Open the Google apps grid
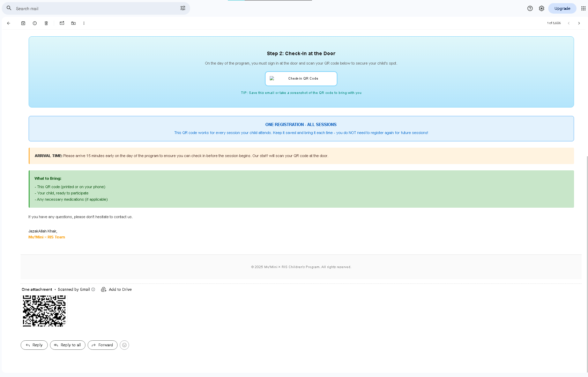The height and width of the screenshot is (377, 588). [x=583, y=8]
